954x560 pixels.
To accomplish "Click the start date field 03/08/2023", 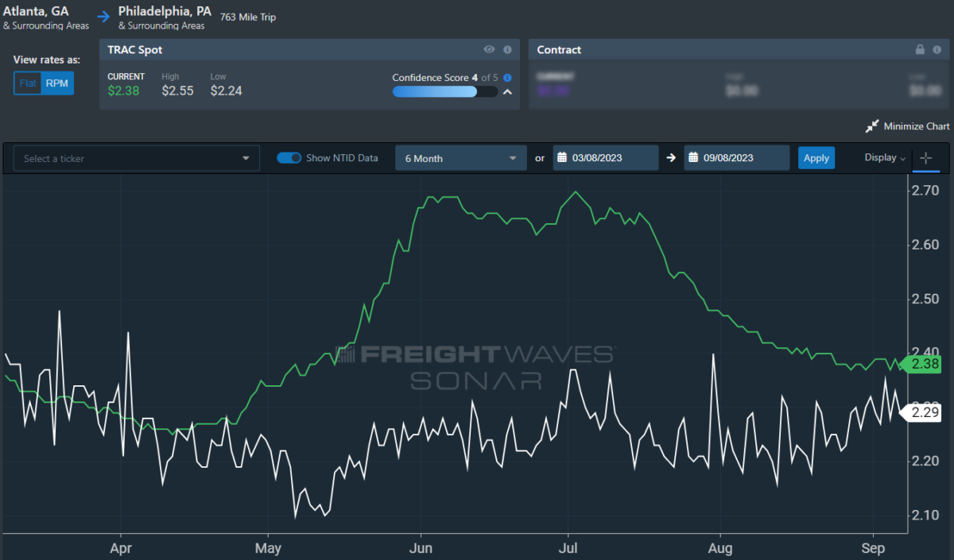I will 606,158.
